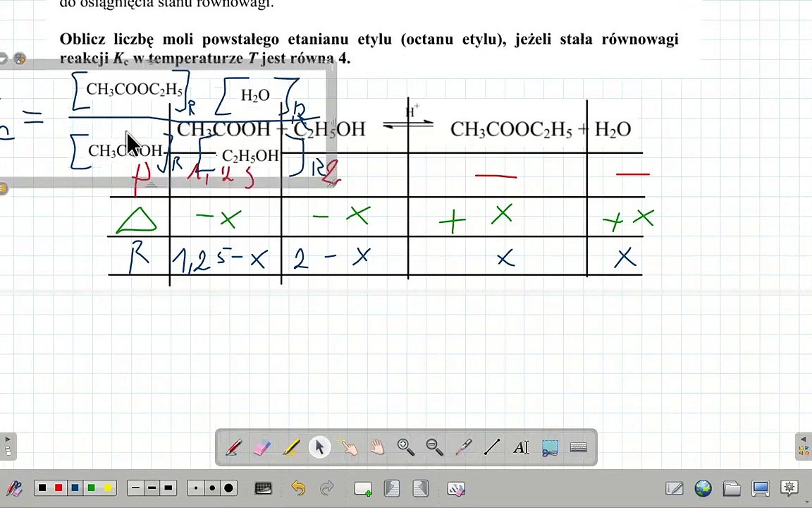Open the web browser globe icon
This screenshot has width=812, height=508.
703,488
